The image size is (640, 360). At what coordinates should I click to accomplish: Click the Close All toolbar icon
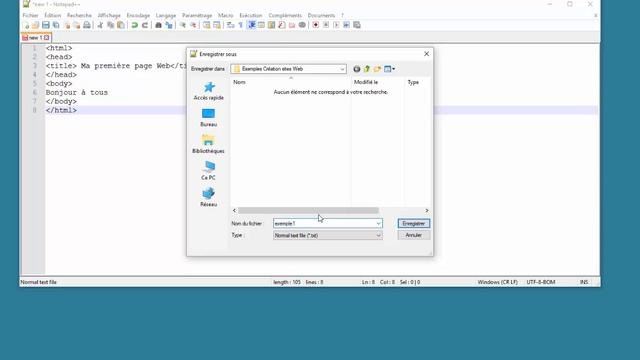(77, 25)
